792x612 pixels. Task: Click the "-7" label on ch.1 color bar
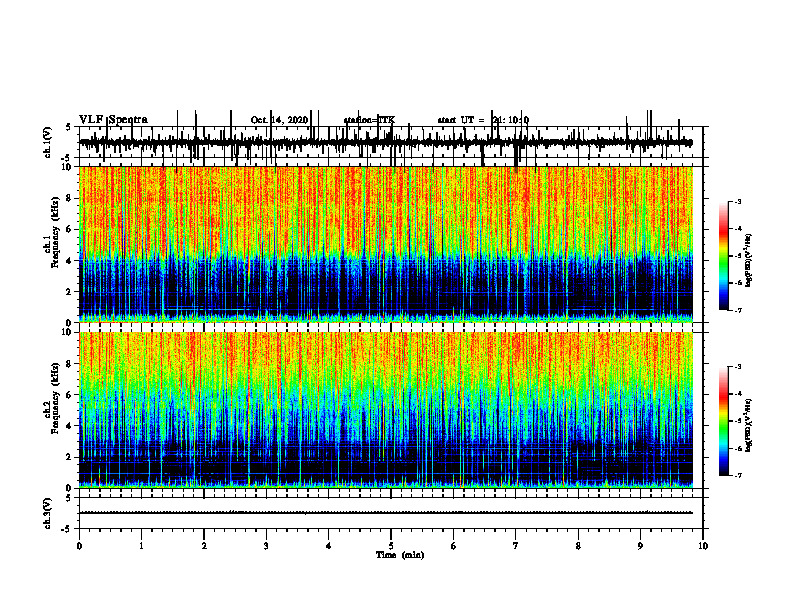pos(738,310)
